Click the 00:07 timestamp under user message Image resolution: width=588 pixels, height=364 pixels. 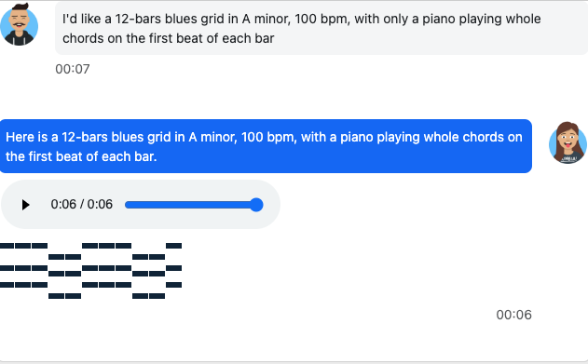point(73,69)
